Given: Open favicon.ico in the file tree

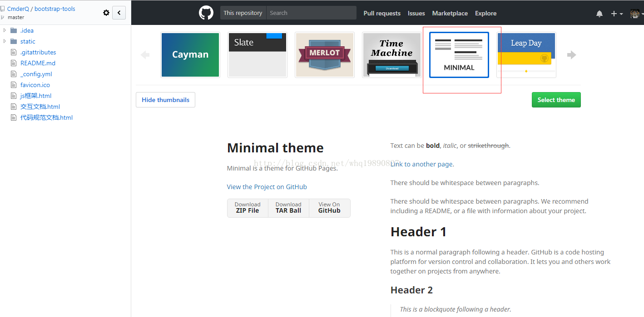Looking at the screenshot, I should coord(35,85).
